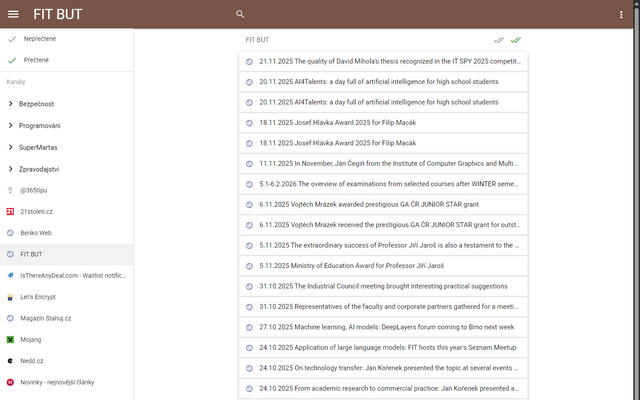The height and width of the screenshot is (400, 640).
Task: Open Industrial Council meeting article
Action: tap(383, 286)
